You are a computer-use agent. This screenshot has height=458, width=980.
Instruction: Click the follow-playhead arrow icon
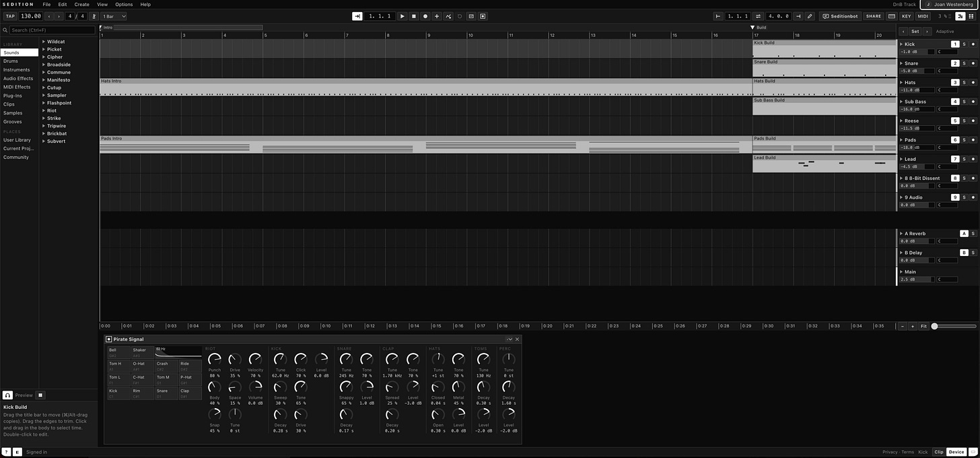click(x=357, y=16)
